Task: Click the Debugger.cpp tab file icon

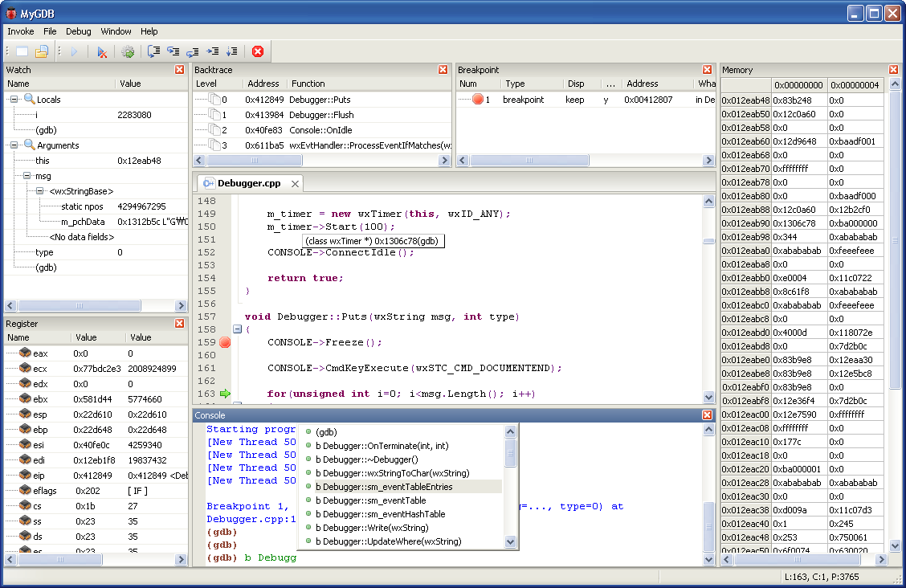Action: (208, 183)
